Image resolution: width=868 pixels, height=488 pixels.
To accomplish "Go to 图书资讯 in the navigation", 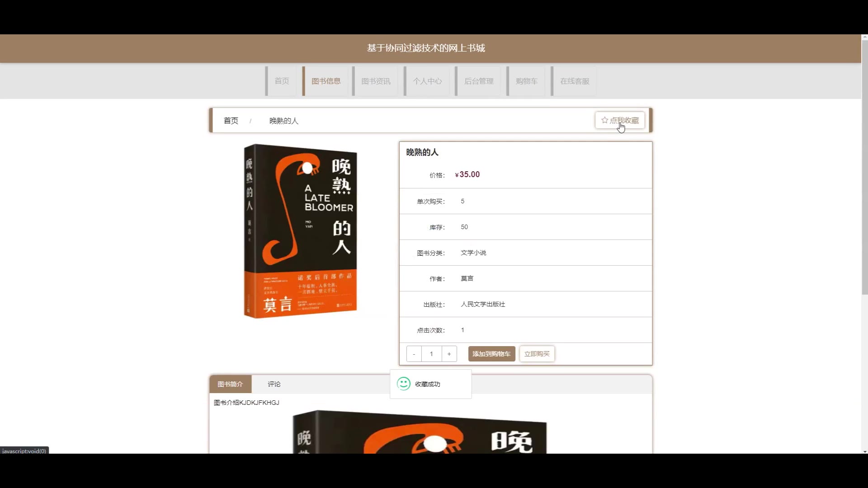I will coord(376,81).
